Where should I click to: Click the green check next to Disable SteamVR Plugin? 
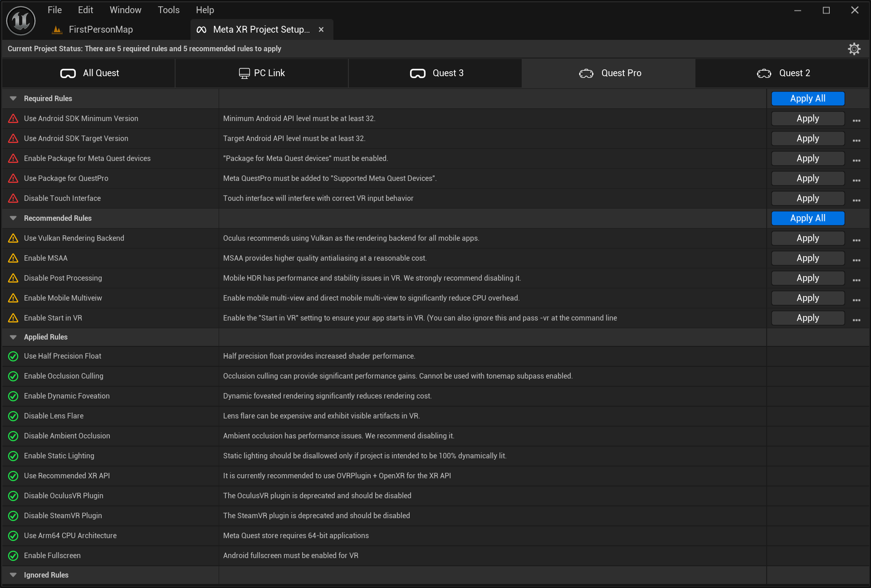[13, 516]
